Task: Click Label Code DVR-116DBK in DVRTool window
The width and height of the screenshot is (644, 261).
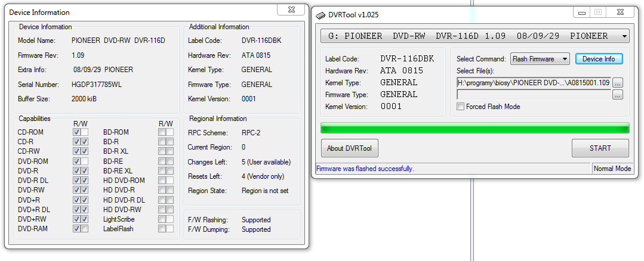Action: (407, 59)
